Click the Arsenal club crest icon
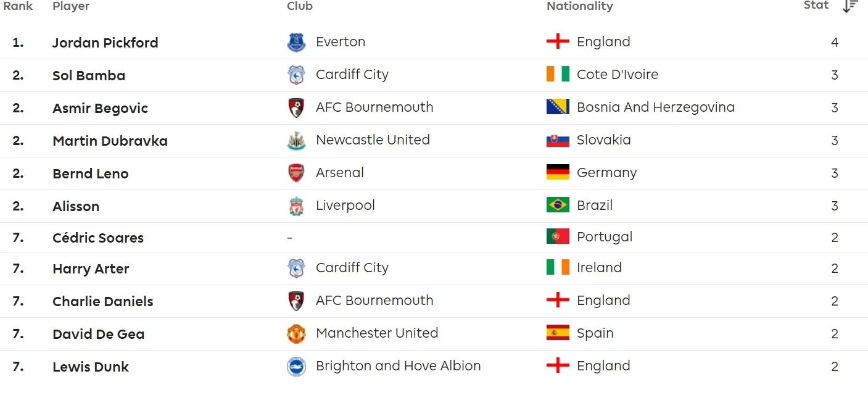Viewport: 868px width, 400px height. (297, 173)
